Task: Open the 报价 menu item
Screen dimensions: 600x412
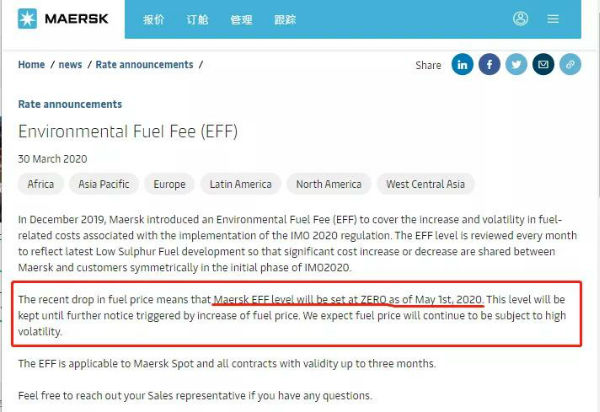Action: coord(154,19)
